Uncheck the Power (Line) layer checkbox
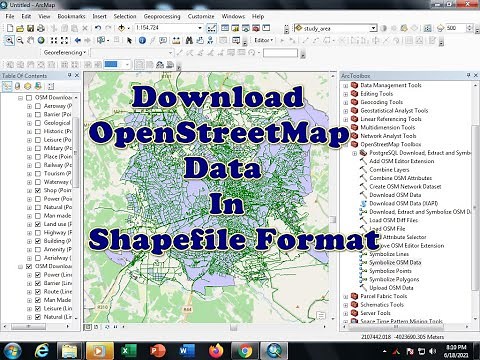This screenshot has height=360, width=480. click(38, 275)
